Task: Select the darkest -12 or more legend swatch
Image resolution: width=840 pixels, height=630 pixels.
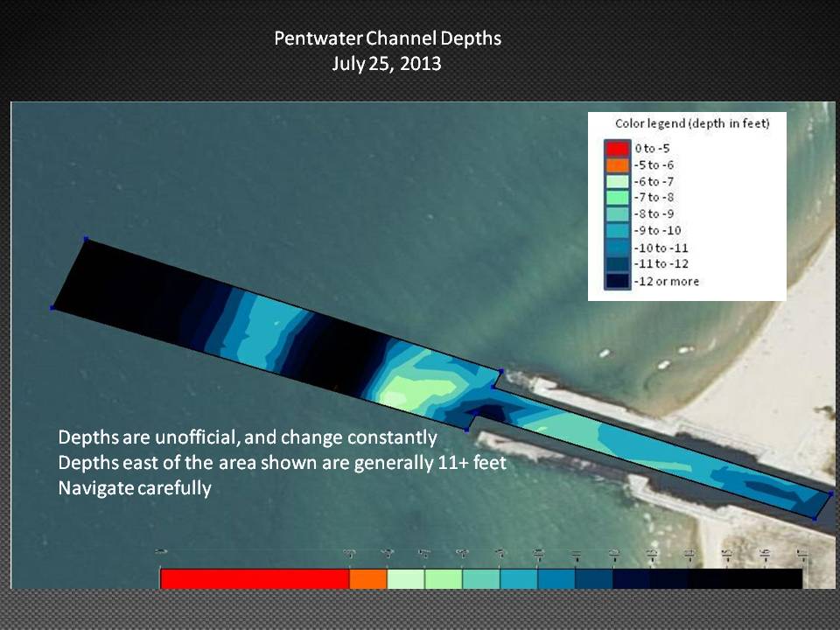Action: (x=617, y=281)
